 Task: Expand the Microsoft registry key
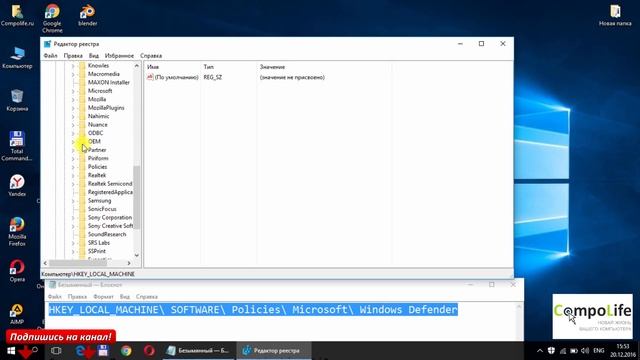tap(73, 91)
